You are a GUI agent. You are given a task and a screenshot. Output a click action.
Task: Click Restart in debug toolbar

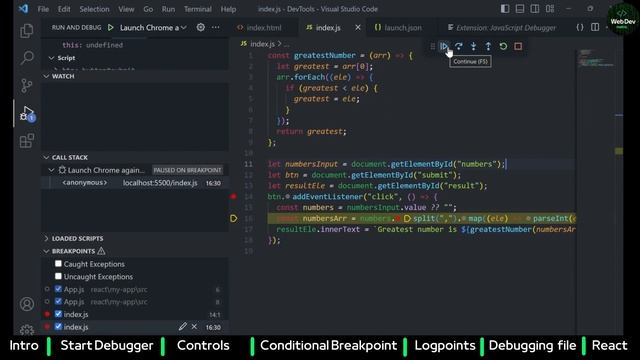point(503,46)
